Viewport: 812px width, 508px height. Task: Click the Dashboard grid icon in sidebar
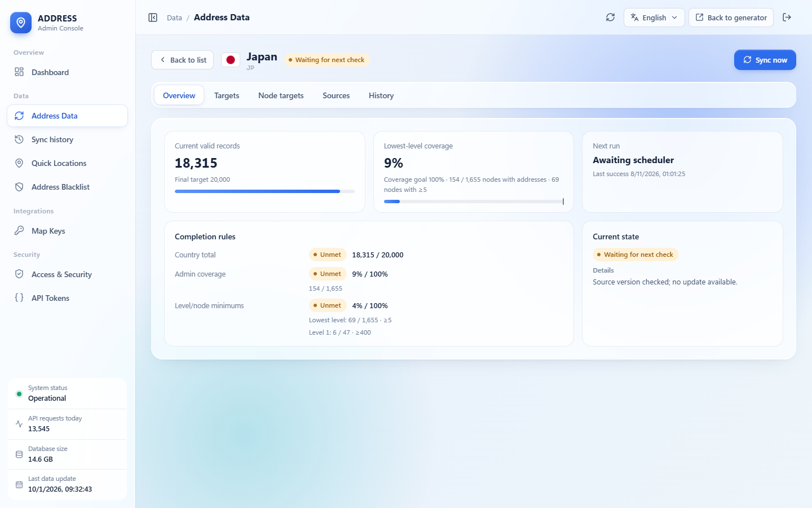click(x=19, y=72)
